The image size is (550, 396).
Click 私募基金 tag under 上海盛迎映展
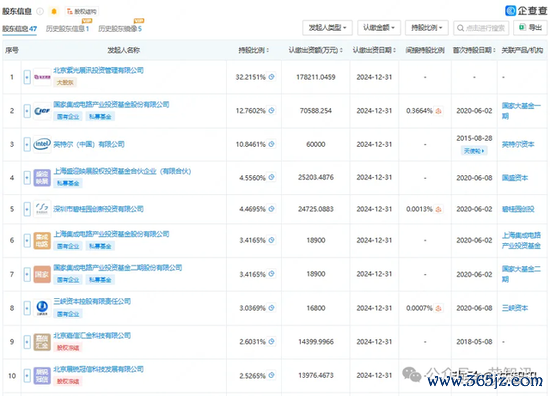[68, 183]
